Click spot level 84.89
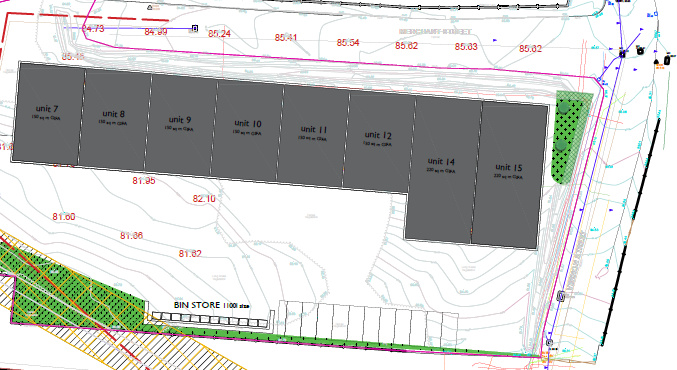The height and width of the screenshot is (370, 677). pos(156,32)
